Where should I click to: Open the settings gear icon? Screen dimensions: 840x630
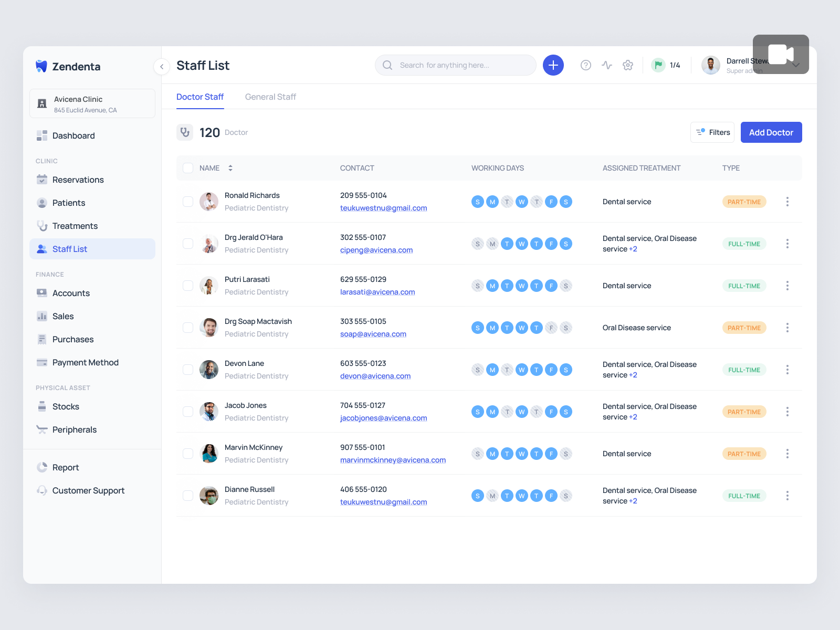(628, 65)
